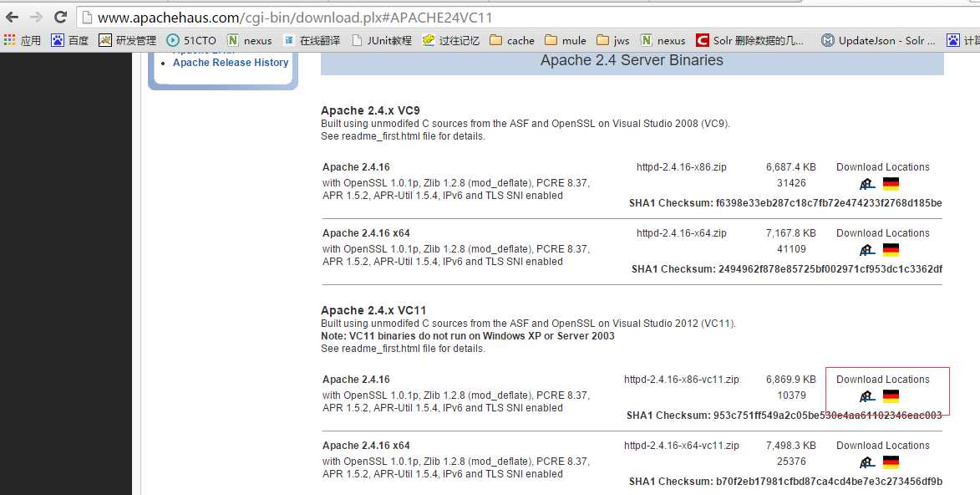Expand the mule bookmarks folder
The image size is (980, 495).
(565, 41)
